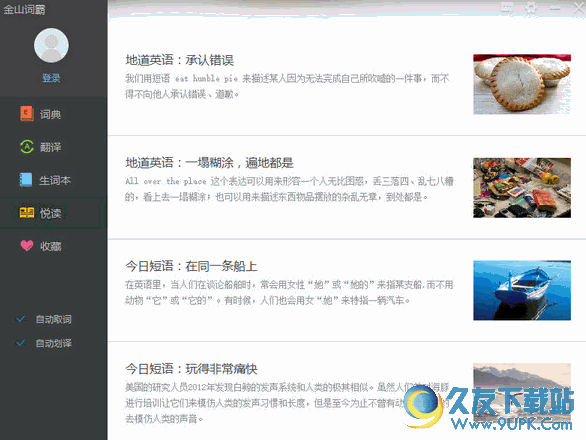Viewport: 586px width, 440px height.
Task: Toggle the 自动划译 checkmark
Action: pos(21,342)
